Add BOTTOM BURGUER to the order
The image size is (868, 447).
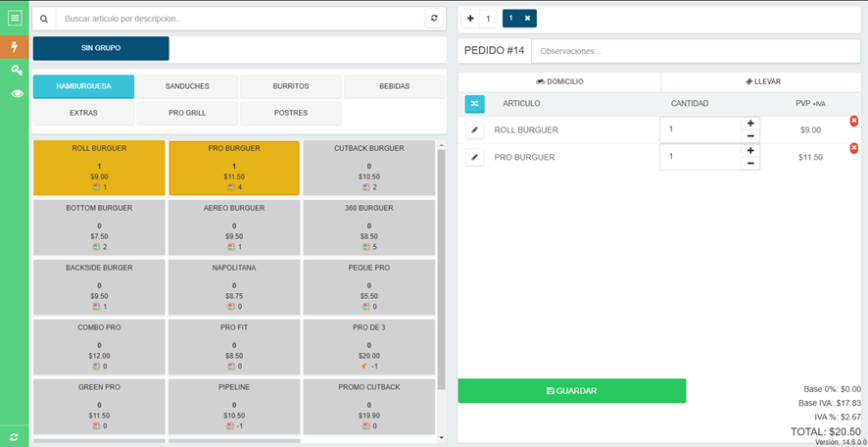(x=99, y=227)
